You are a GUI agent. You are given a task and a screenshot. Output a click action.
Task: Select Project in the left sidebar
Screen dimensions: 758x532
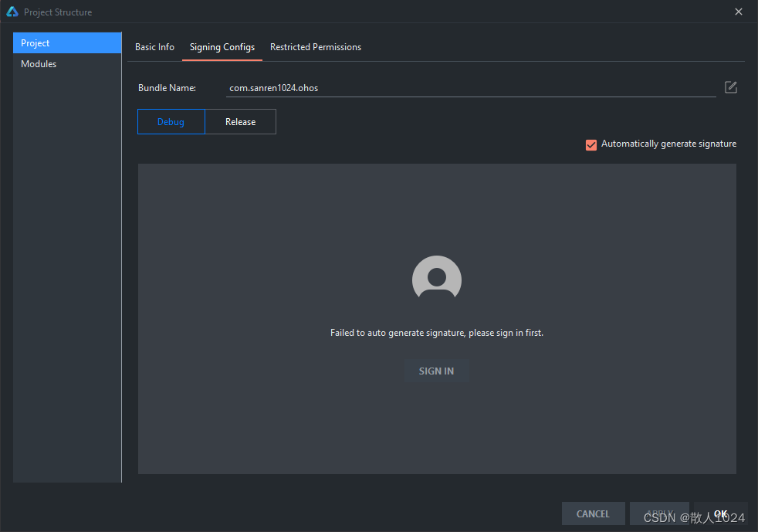click(67, 43)
